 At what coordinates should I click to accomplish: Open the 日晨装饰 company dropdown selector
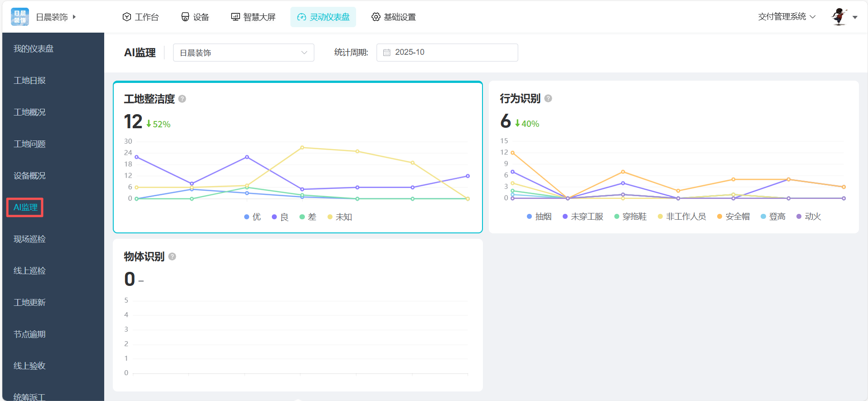243,53
